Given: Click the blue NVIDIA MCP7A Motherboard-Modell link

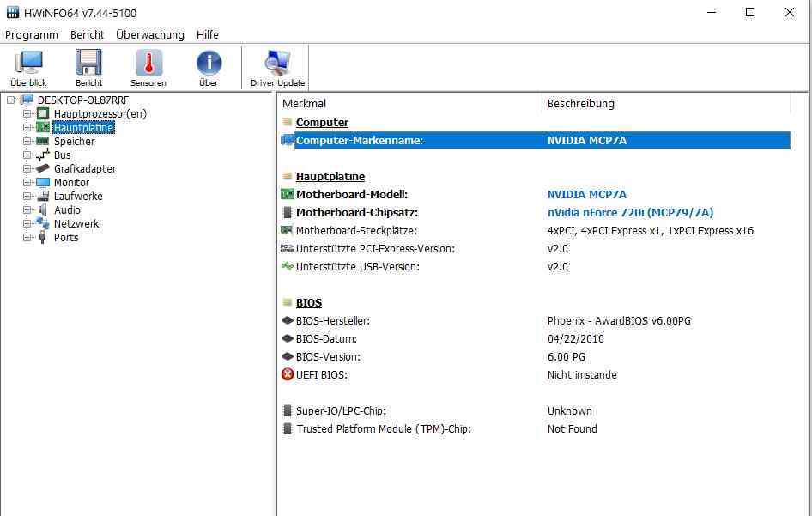Looking at the screenshot, I should point(587,194).
